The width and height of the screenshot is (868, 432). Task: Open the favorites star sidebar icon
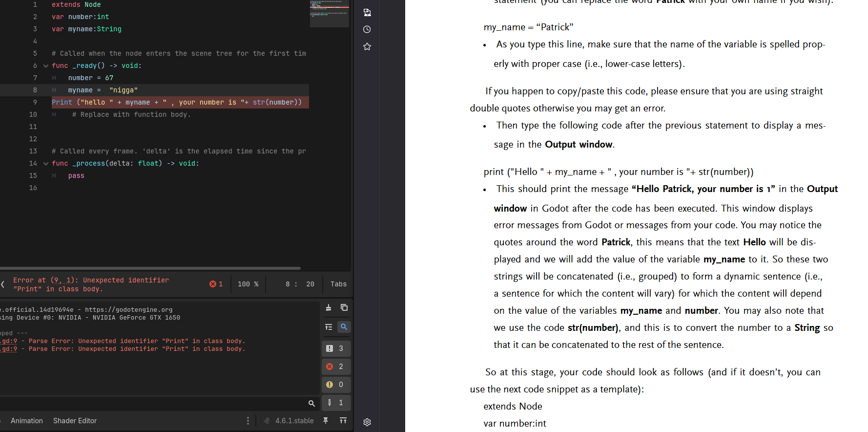367,47
